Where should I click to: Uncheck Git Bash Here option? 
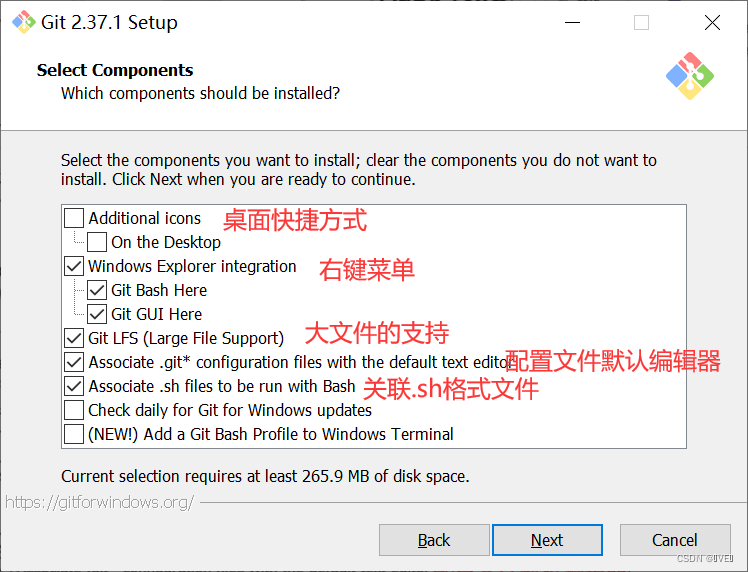click(97, 290)
